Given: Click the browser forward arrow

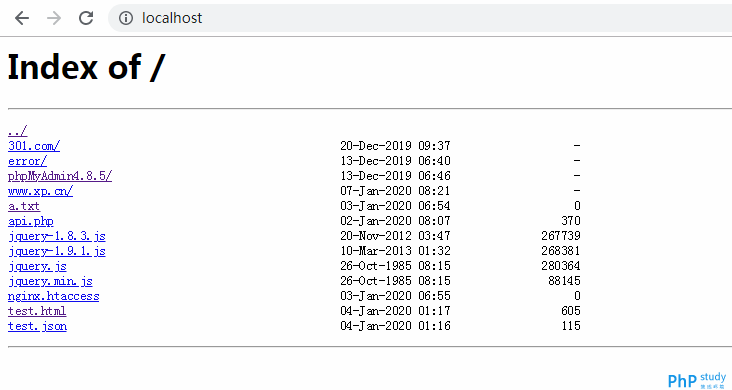Looking at the screenshot, I should coord(54,18).
